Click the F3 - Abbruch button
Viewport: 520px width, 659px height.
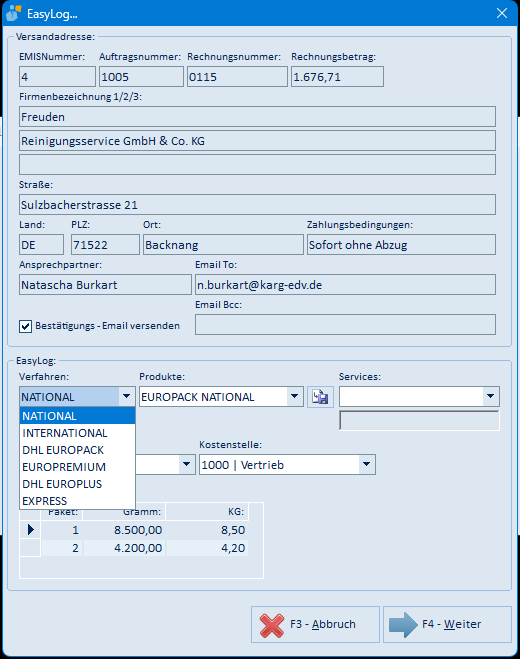(315, 625)
